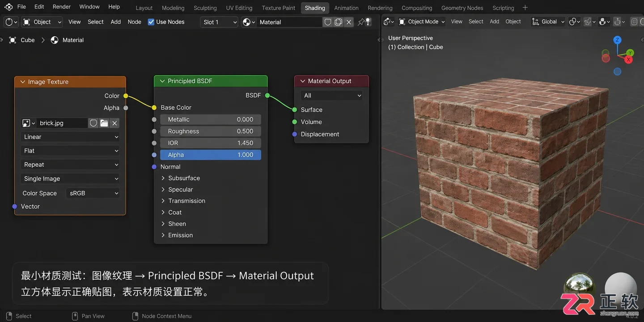Click the material browse sphere icon beside the Material name field

click(x=248, y=22)
